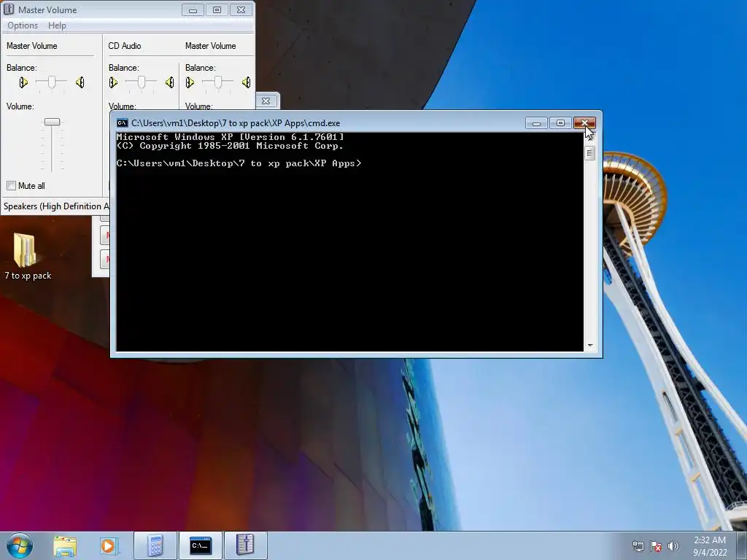Click the cmd window scrollbar thumb

click(x=589, y=153)
